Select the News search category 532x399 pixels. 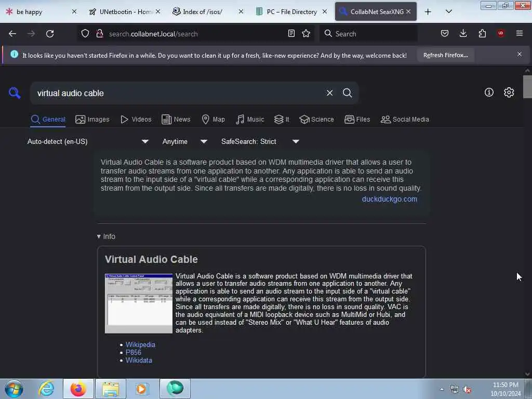coord(176,119)
